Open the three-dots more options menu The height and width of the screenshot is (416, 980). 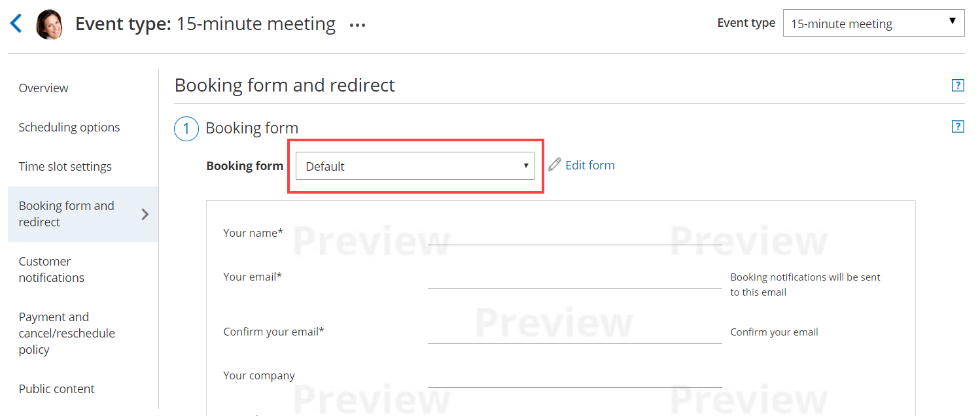coord(357,26)
